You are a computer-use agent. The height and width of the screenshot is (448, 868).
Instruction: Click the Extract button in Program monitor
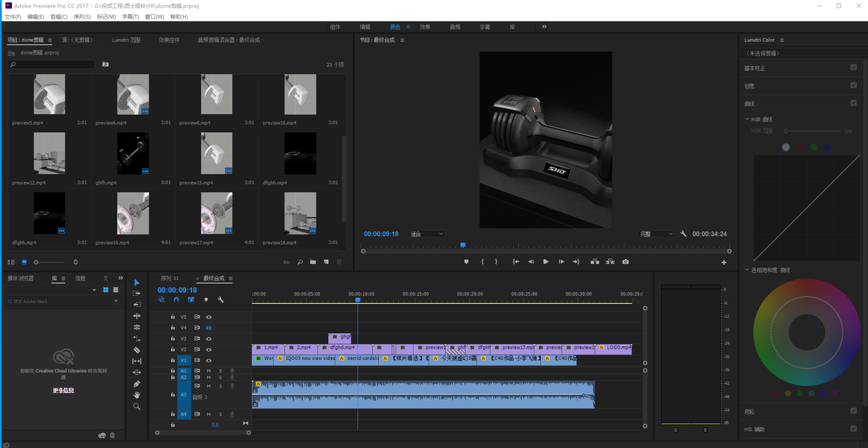[x=610, y=261]
